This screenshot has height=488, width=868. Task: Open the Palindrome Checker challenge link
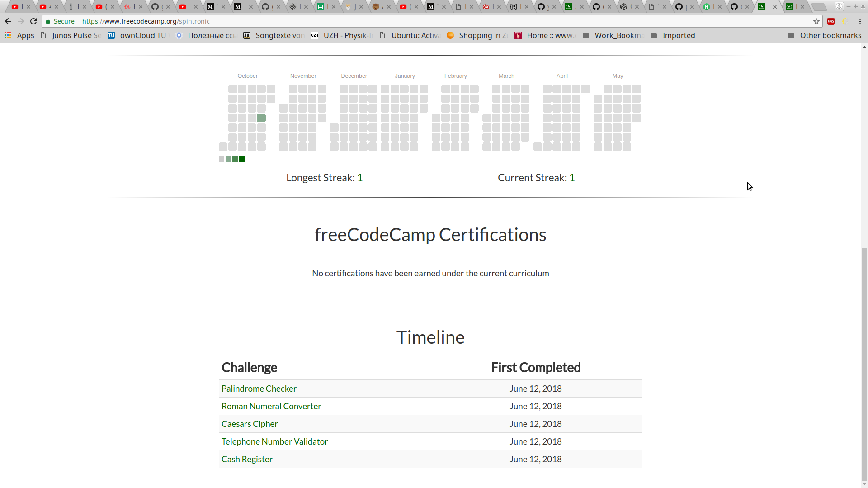(259, 388)
